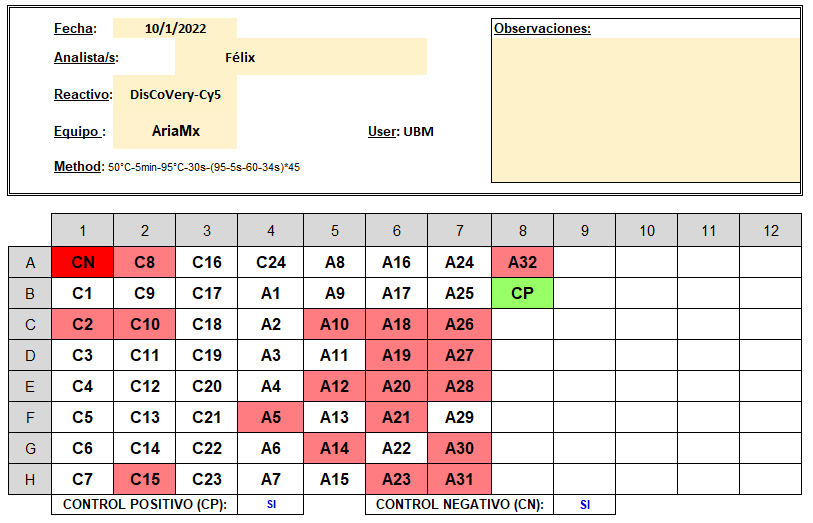Viewport: 813px width, 523px height.
Task: Click the Method protocol text
Action: tap(204, 167)
